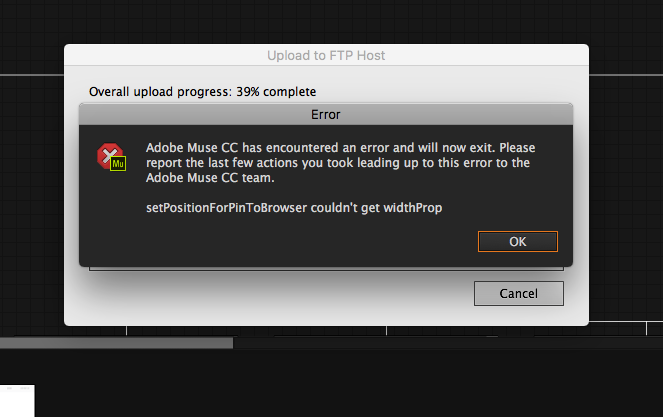Click the horizontal guide line right of the dialog
Screen dimensions: 663x417
click(x=626, y=75)
